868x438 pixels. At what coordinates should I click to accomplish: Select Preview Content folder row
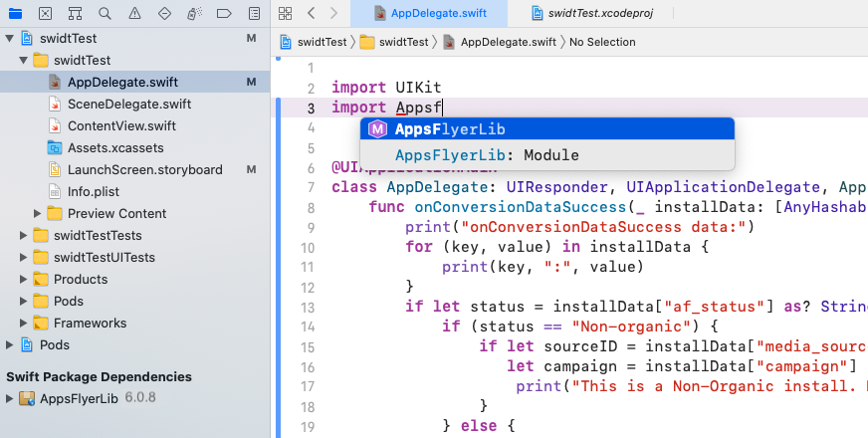[135, 213]
